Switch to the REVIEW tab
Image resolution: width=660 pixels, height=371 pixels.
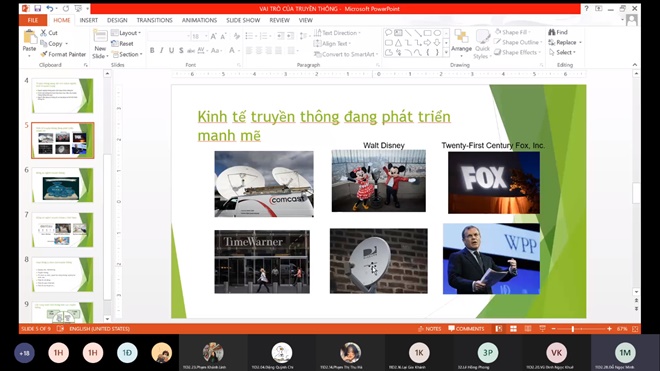pyautogui.click(x=279, y=20)
